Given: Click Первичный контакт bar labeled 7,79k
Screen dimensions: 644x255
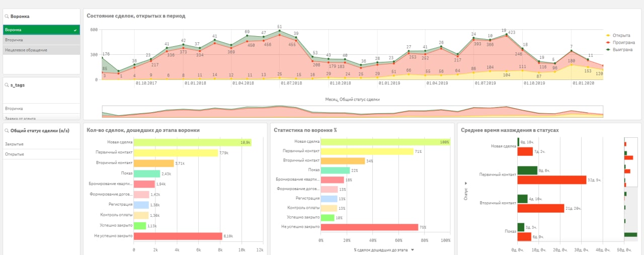Looking at the screenshot, I should (x=176, y=153).
